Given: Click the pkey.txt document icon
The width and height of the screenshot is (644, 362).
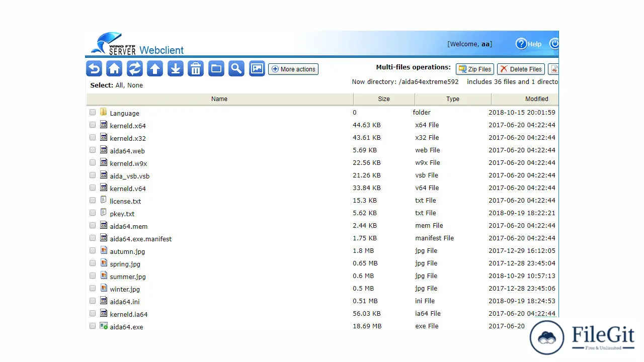Looking at the screenshot, I should click(x=104, y=213).
